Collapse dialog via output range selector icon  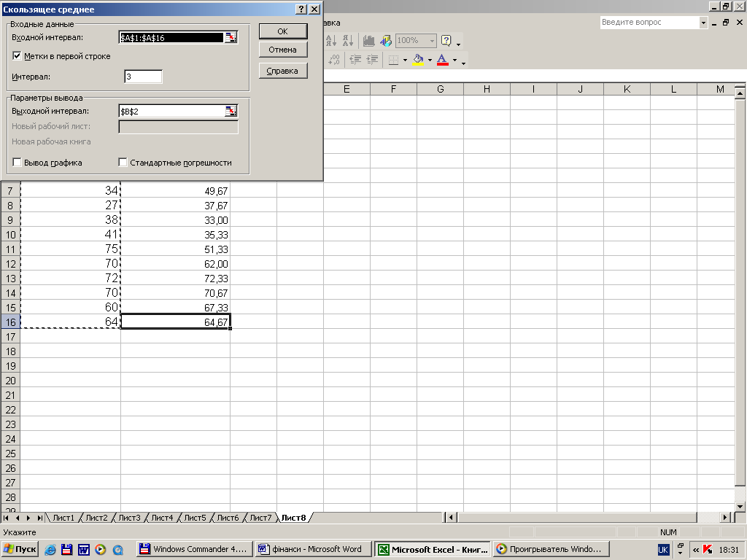[x=231, y=112]
